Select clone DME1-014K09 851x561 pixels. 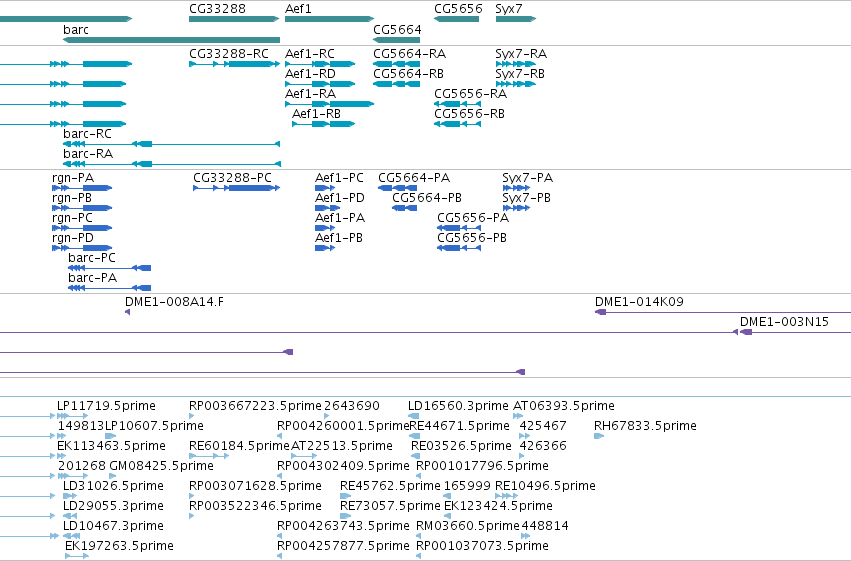pos(723,312)
